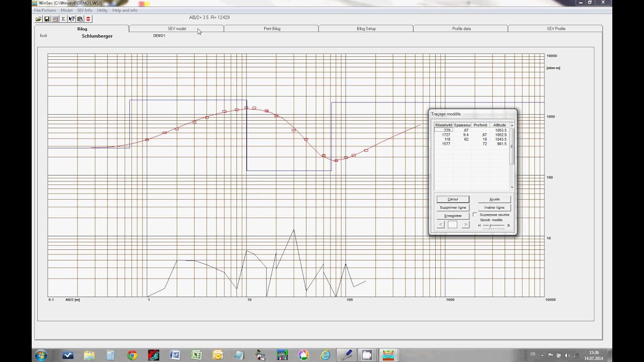Open a file with the folder toolbar icon
Image resolution: width=644 pixels, height=362 pixels.
[38, 19]
